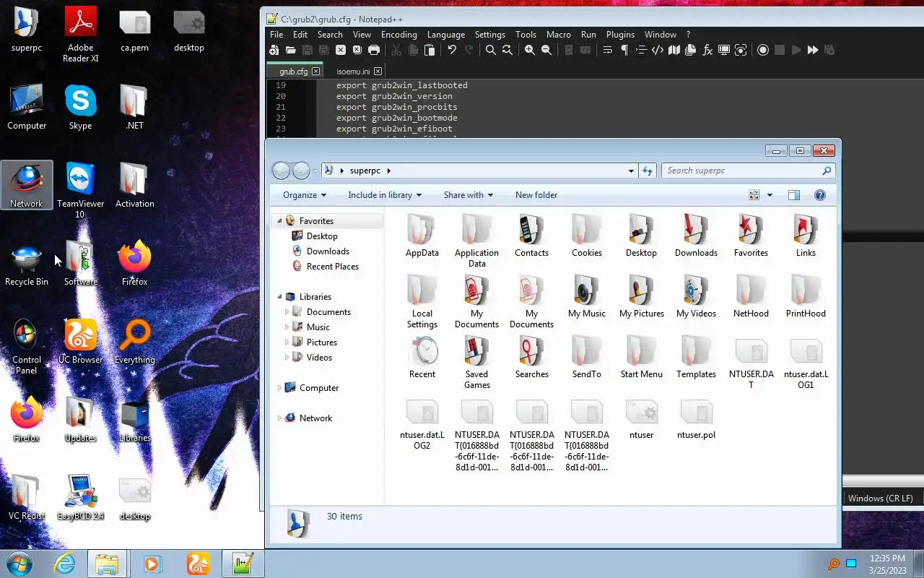The width and height of the screenshot is (924, 578).
Task: Click the Paste icon in Notepad++ toolbar
Action: (x=430, y=50)
